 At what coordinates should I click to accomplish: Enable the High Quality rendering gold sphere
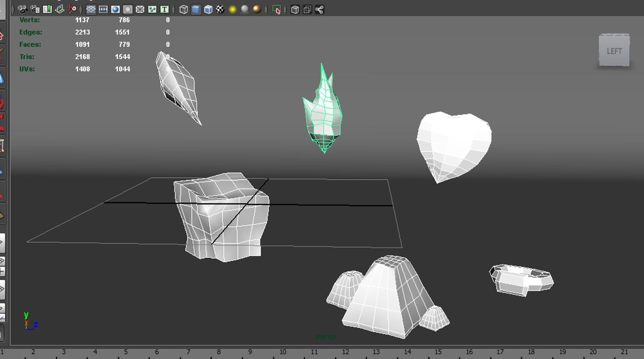point(257,9)
